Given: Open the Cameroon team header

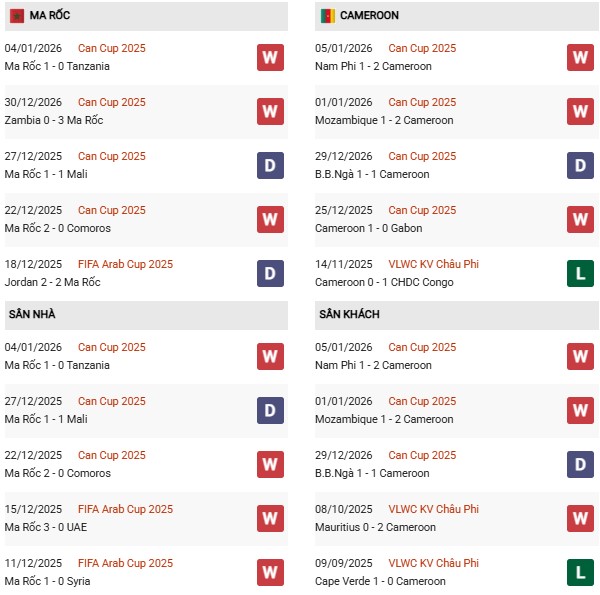Looking at the screenshot, I should pos(369,16).
